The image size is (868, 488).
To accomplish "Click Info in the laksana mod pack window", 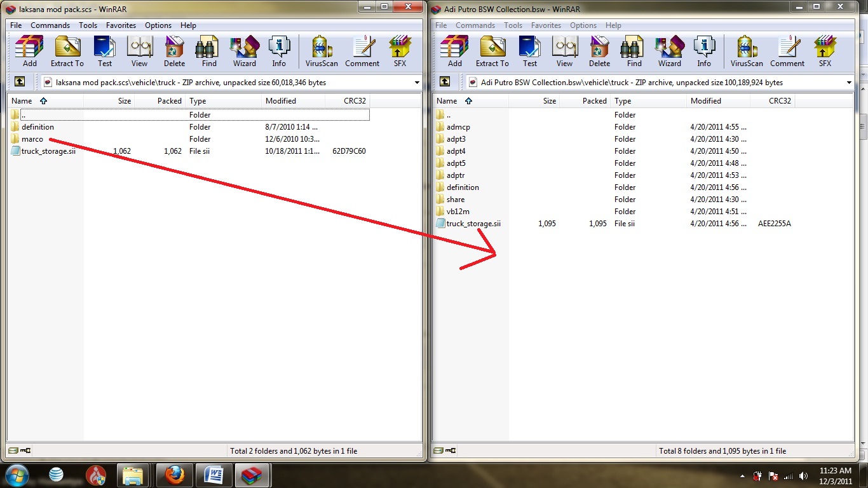I will (279, 51).
